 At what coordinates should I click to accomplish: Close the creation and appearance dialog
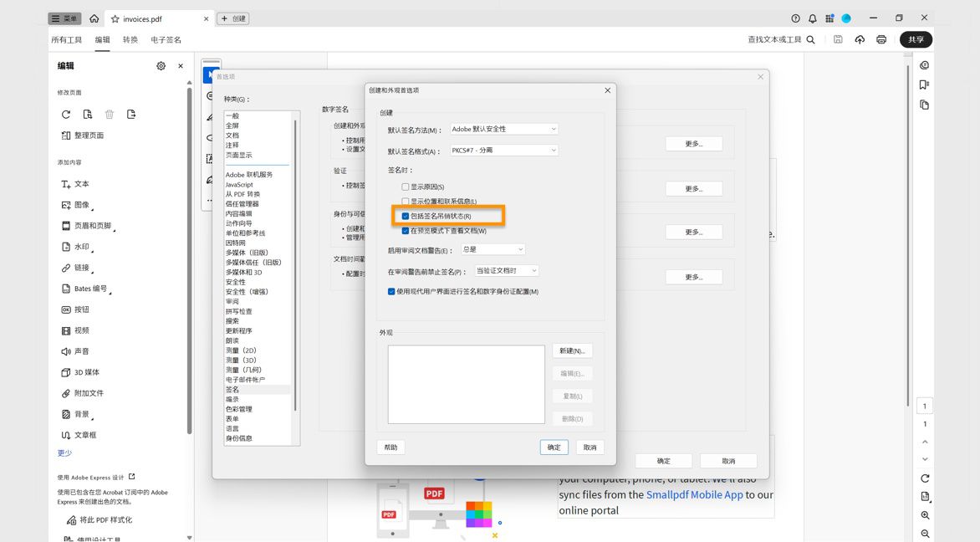point(608,90)
